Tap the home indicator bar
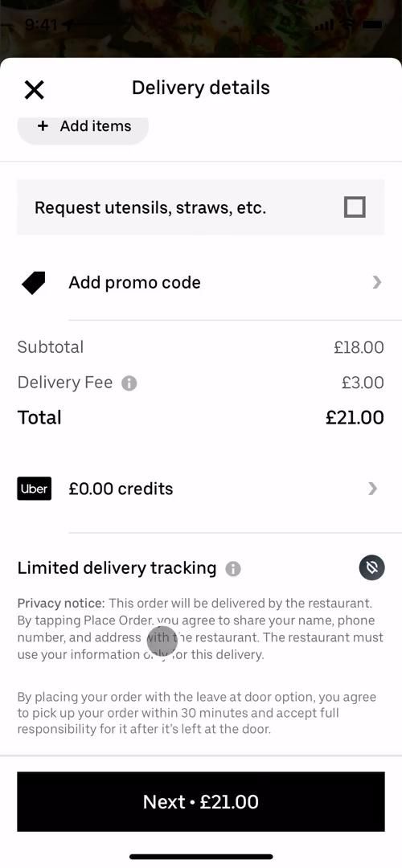402x868 pixels. pos(201,857)
